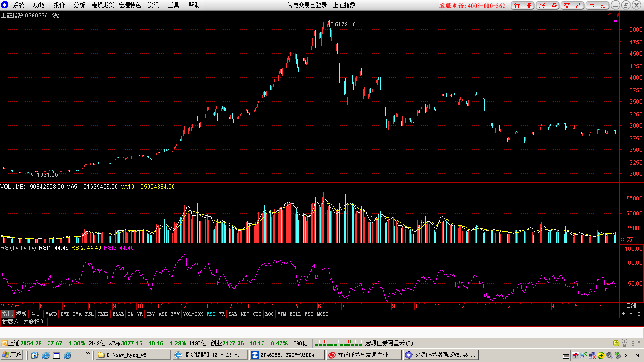Click the 网站 button

(x=597, y=6)
